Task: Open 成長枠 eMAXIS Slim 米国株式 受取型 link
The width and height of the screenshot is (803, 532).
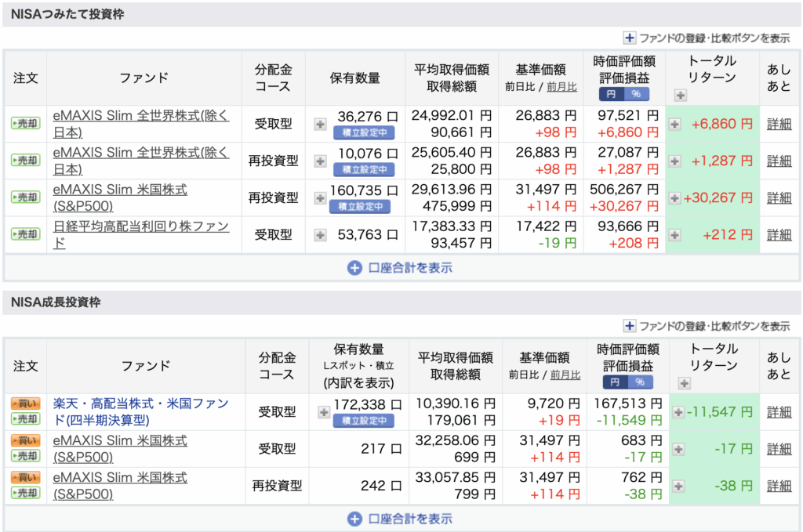Action: [x=120, y=449]
